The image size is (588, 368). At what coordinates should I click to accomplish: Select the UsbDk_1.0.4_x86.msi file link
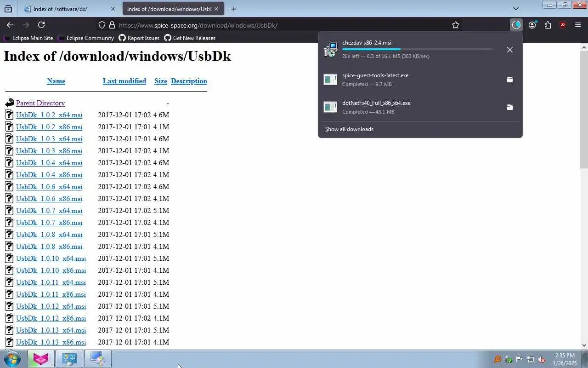point(49,175)
